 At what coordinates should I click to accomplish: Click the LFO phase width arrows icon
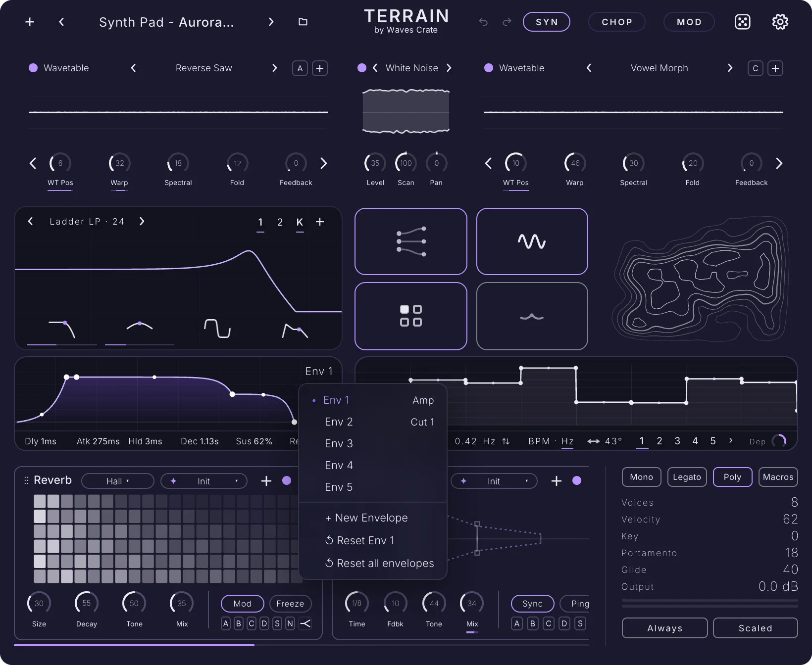coord(593,441)
